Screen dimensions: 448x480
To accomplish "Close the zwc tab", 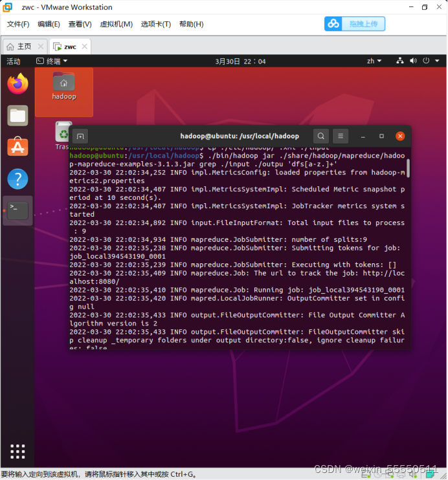I will point(85,46).
